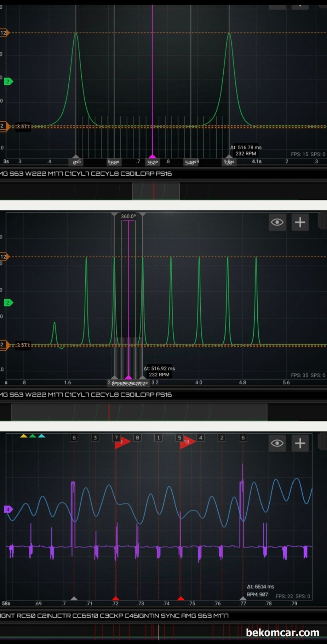Click left gray cursor handle near .7 in bottom panel
This screenshot has width=327, height=644.
74,598
